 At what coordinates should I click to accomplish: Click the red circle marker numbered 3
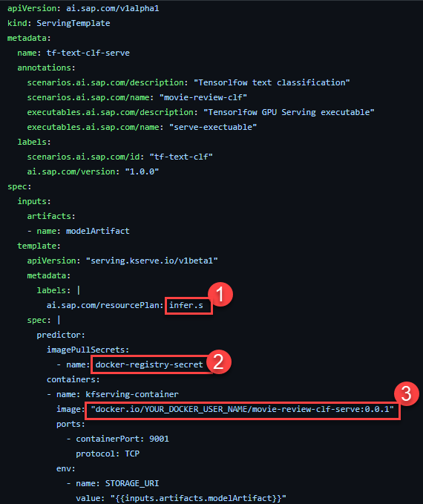click(406, 393)
